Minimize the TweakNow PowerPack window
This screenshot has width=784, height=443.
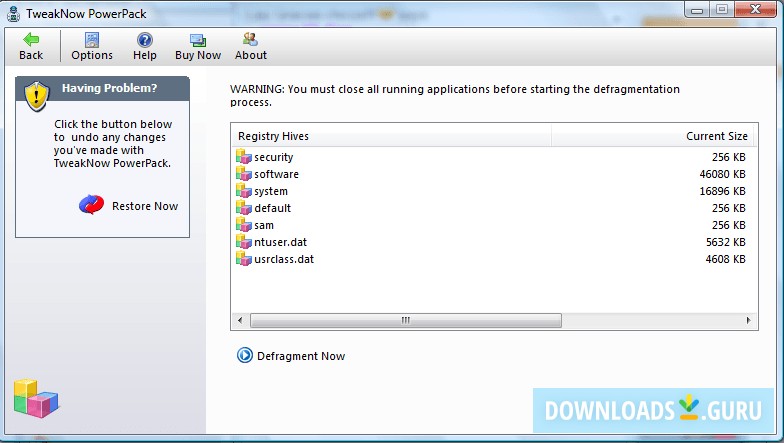[698, 10]
